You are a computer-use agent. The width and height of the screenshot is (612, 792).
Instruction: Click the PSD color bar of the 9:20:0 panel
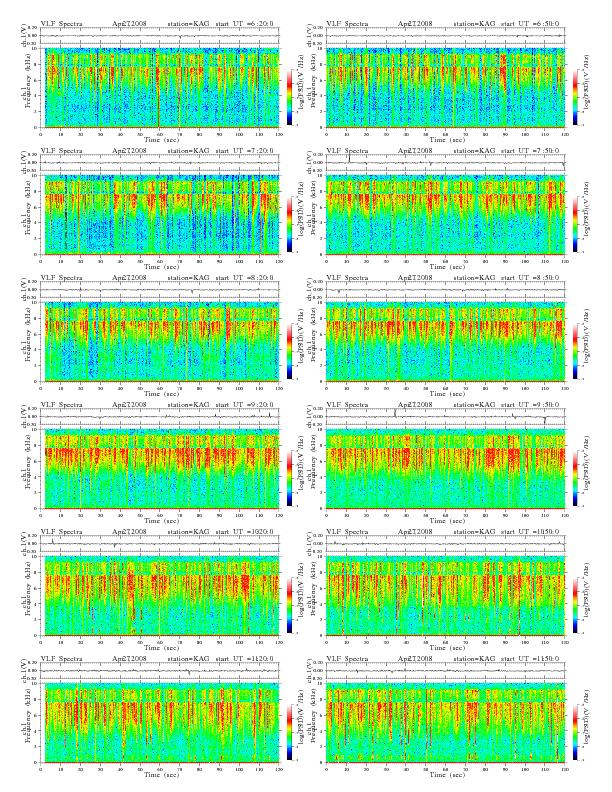click(290, 478)
